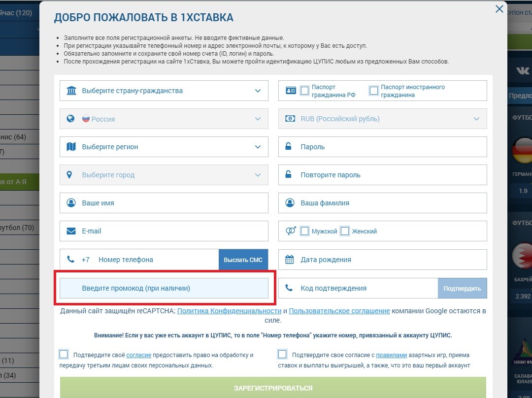
Task: Click the 2.392 odds value under Bahrain
Action: coord(523,296)
